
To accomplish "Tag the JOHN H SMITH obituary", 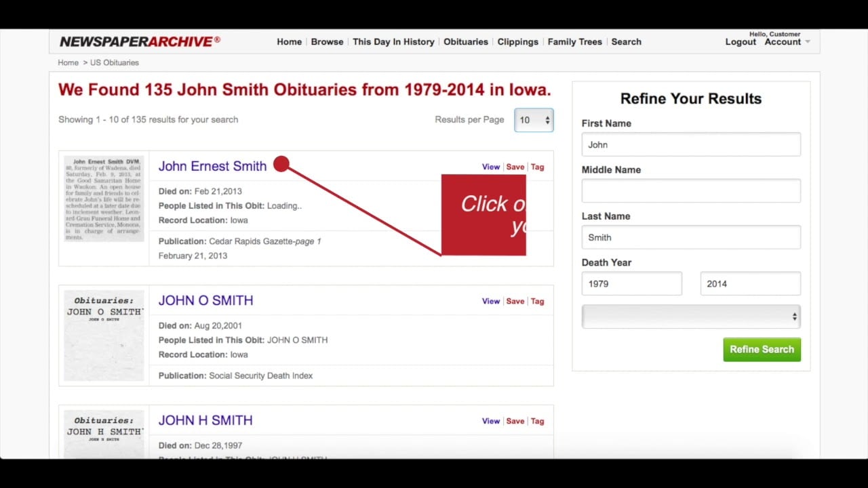I will pyautogui.click(x=537, y=421).
